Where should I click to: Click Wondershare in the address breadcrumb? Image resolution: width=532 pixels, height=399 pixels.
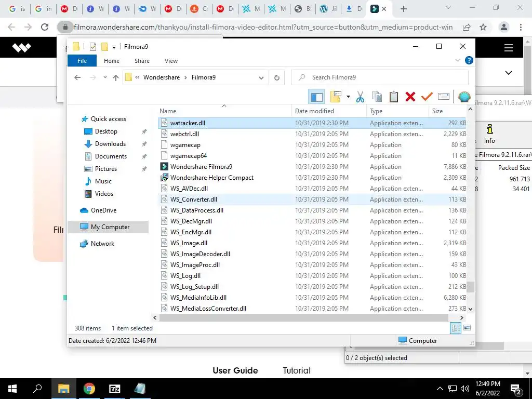[162, 77]
